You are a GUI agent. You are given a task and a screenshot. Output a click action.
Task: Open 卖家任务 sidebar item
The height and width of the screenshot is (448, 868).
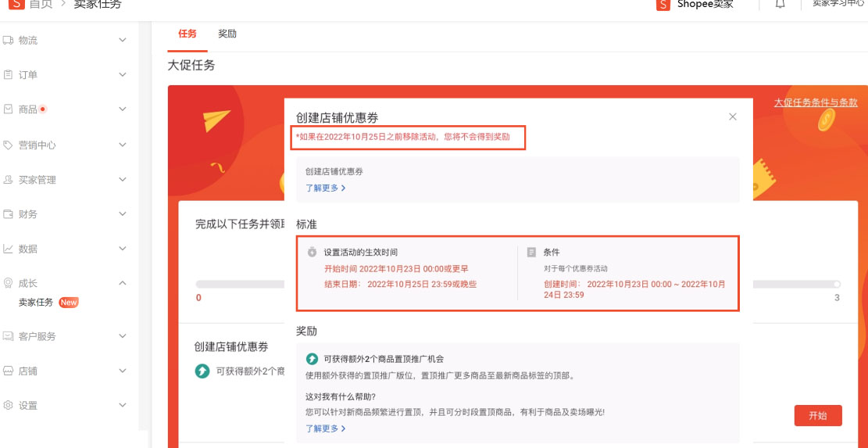coord(36,303)
